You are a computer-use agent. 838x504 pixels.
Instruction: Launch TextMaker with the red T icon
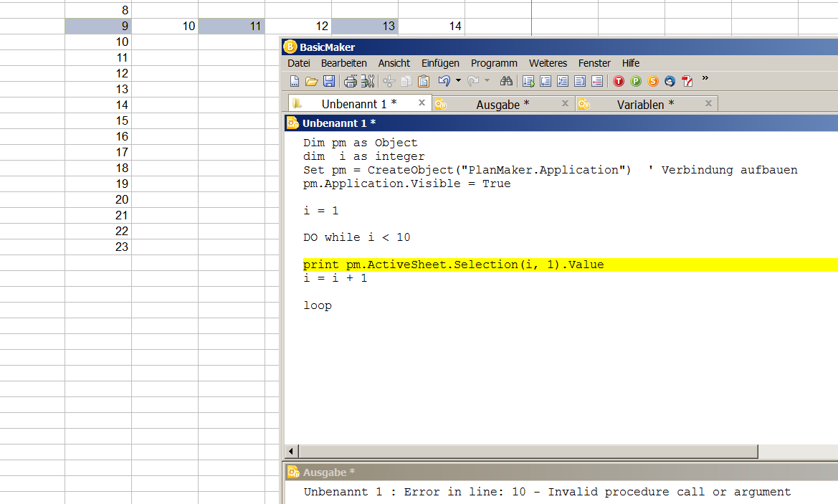619,81
